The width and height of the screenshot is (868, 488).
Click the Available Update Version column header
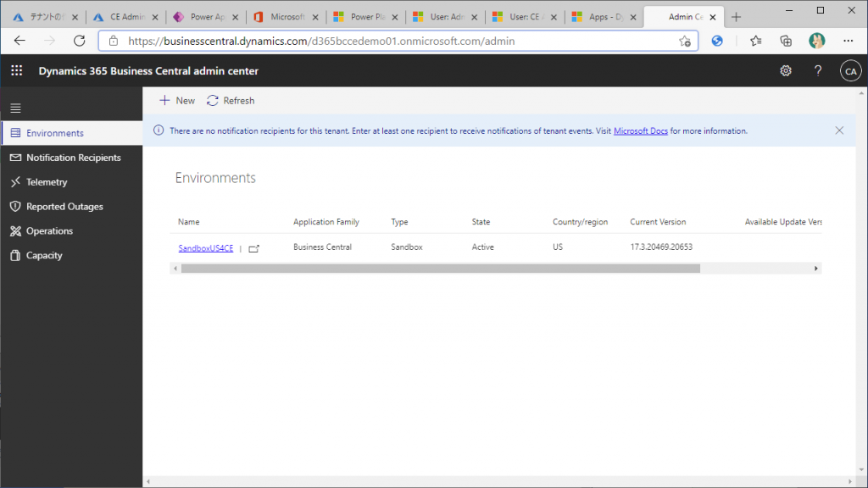[x=782, y=222]
